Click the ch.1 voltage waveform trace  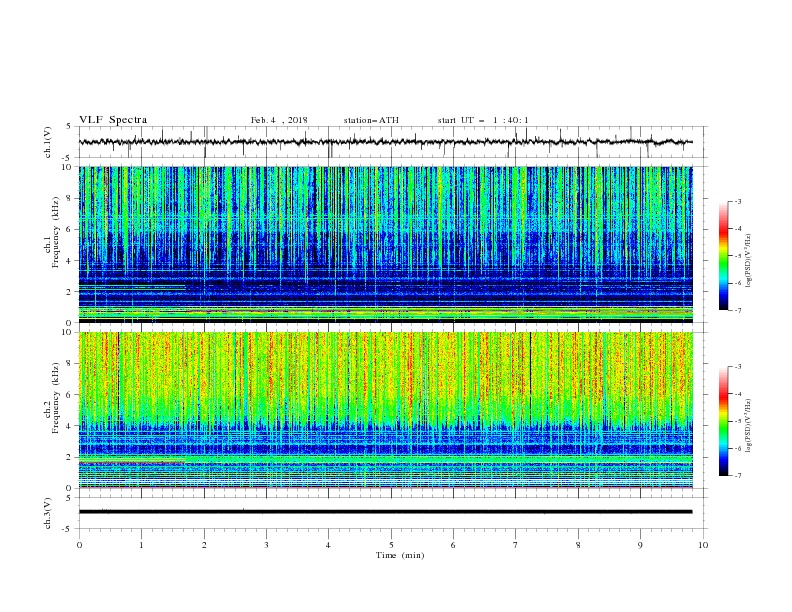click(385, 142)
